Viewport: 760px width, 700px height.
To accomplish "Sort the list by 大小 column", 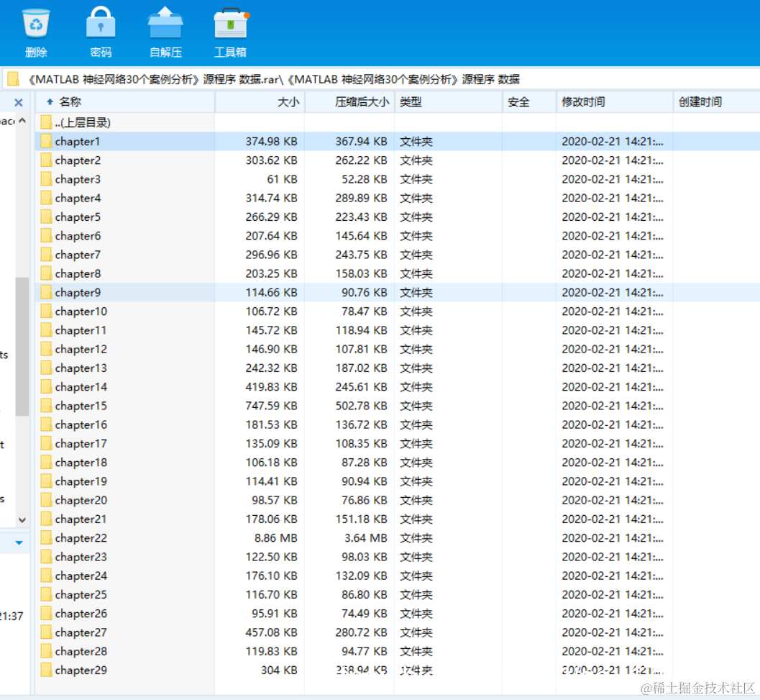I will [x=260, y=102].
